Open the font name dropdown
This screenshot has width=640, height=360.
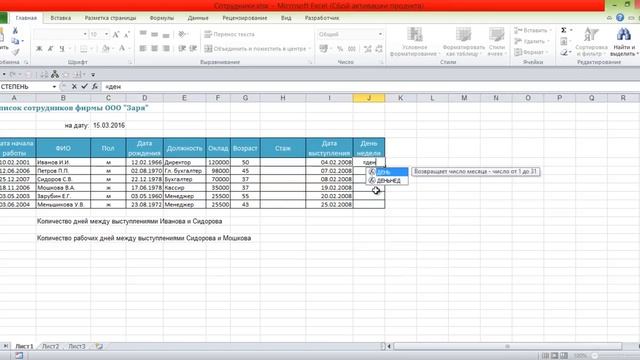(x=85, y=34)
